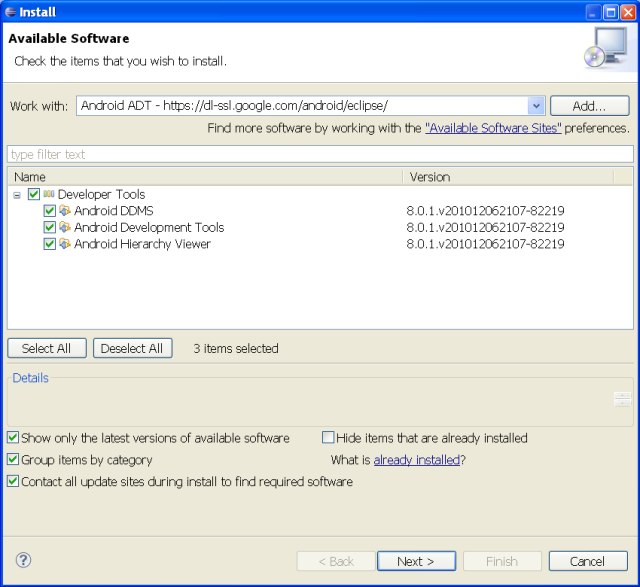The image size is (640, 587).
Task: Open the already installed link
Action: click(417, 460)
